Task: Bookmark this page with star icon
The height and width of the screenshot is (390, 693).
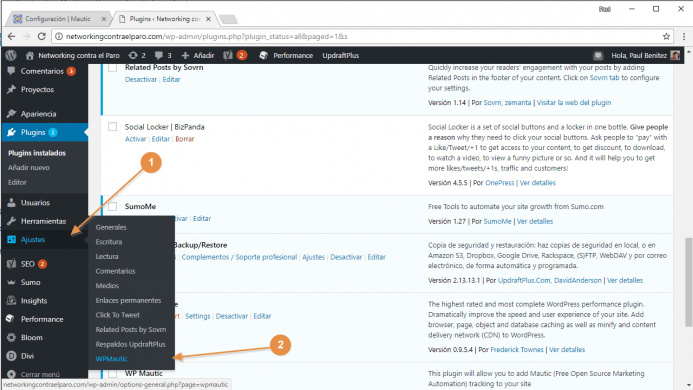Action: click(666, 36)
